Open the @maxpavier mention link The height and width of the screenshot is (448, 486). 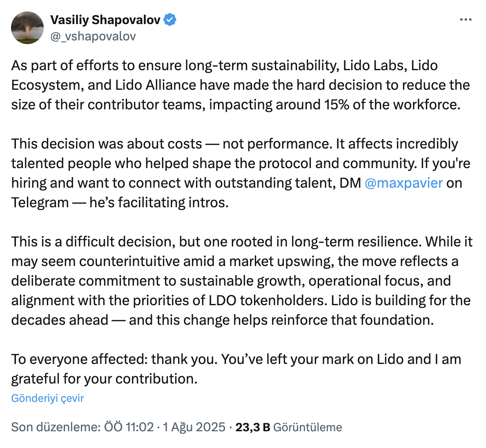click(404, 183)
